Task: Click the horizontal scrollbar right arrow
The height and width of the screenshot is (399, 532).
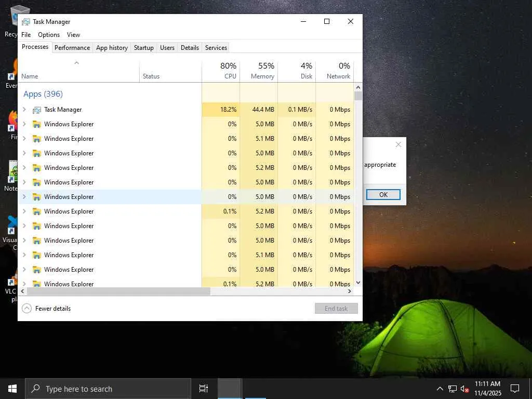Action: pyautogui.click(x=350, y=291)
